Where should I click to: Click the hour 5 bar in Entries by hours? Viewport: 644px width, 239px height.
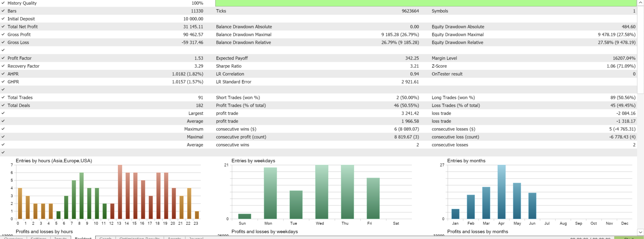(58, 215)
